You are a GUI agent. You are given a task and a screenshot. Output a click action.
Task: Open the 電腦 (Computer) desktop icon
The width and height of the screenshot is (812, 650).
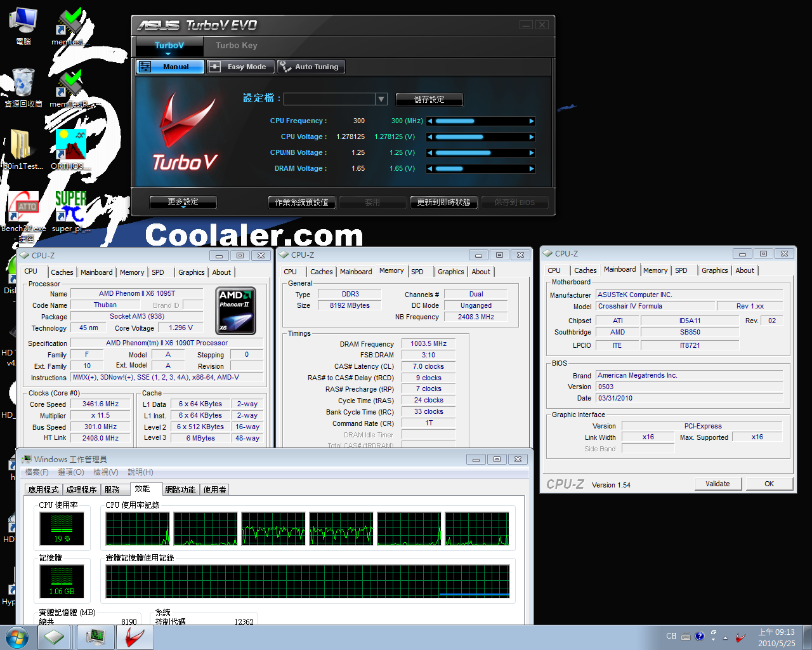tap(23, 25)
